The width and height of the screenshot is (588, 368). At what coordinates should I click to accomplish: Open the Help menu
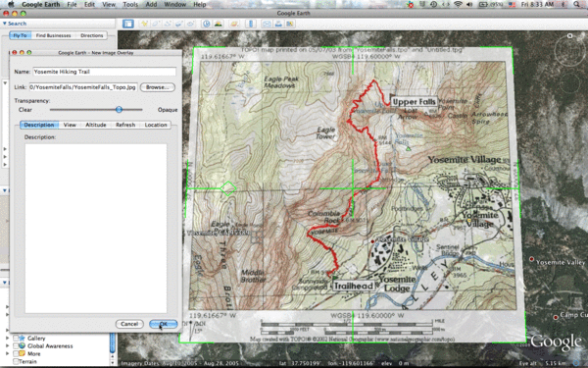point(200,4)
